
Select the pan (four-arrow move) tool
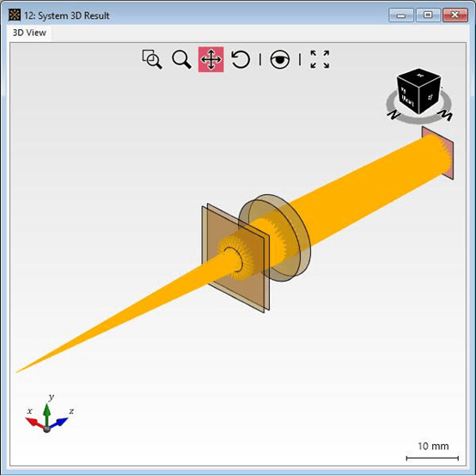211,59
